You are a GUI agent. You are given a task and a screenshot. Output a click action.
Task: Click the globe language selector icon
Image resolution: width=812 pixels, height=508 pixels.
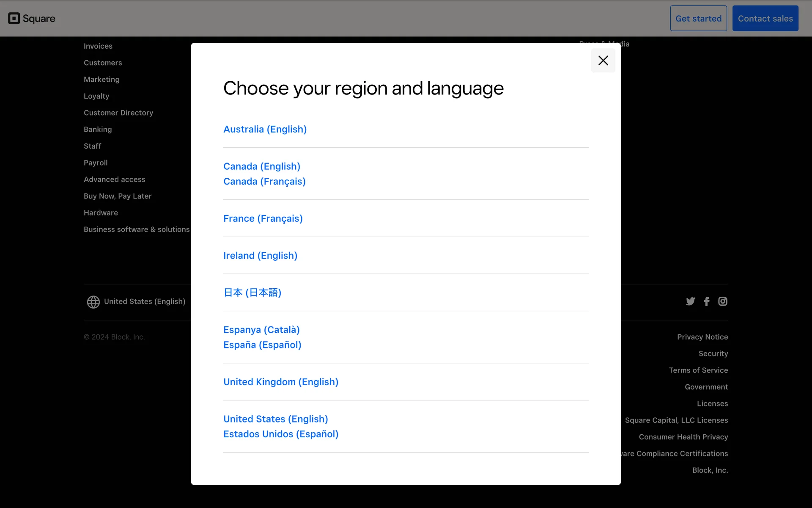click(x=93, y=302)
